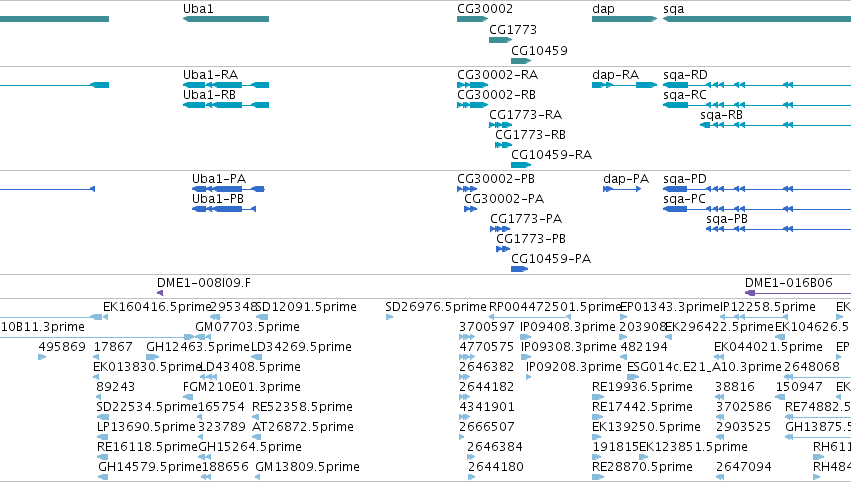Select the RE52358.5prime EST label

(302, 407)
